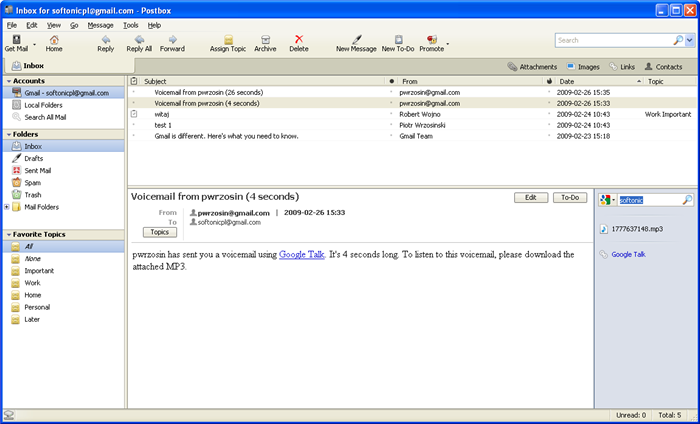Screen dimensions: 700x424
Task: Follow the Google Talk link in message body
Action: tap(302, 255)
